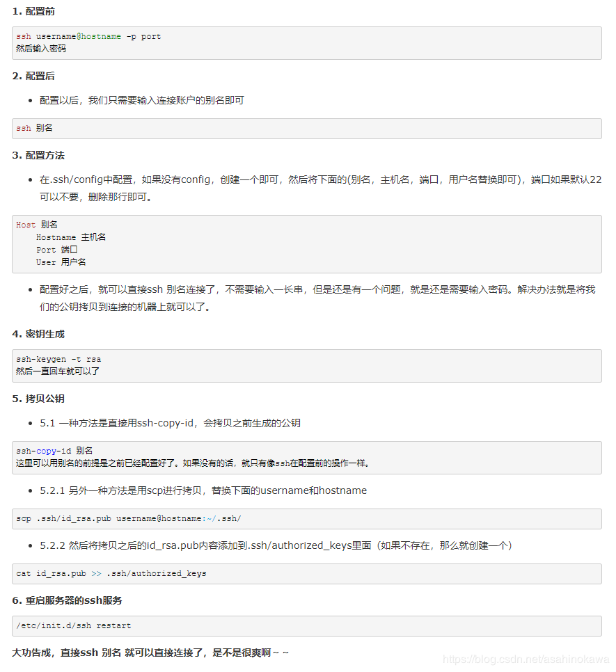Click the heading "5. 拷贝公钥"
The height and width of the screenshot is (672, 616).
click(x=38, y=399)
